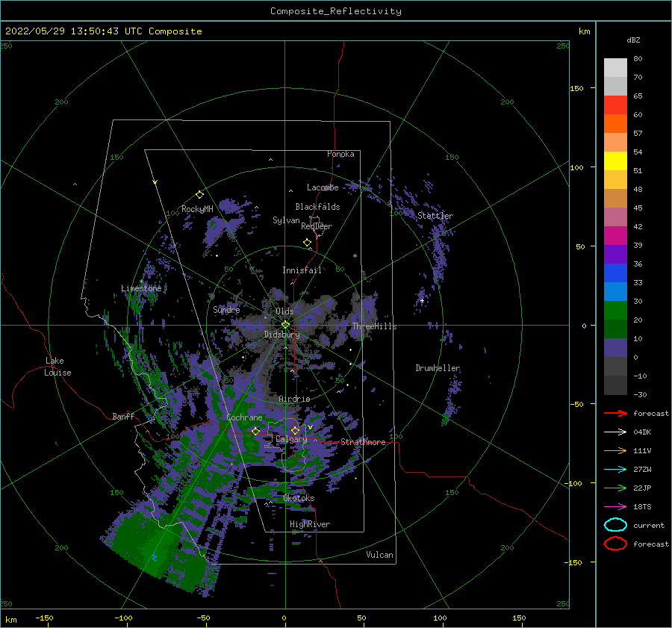The height and width of the screenshot is (628, 672).
Task: Click the yellow diamond marker below RedDeer
Action: tap(308, 243)
